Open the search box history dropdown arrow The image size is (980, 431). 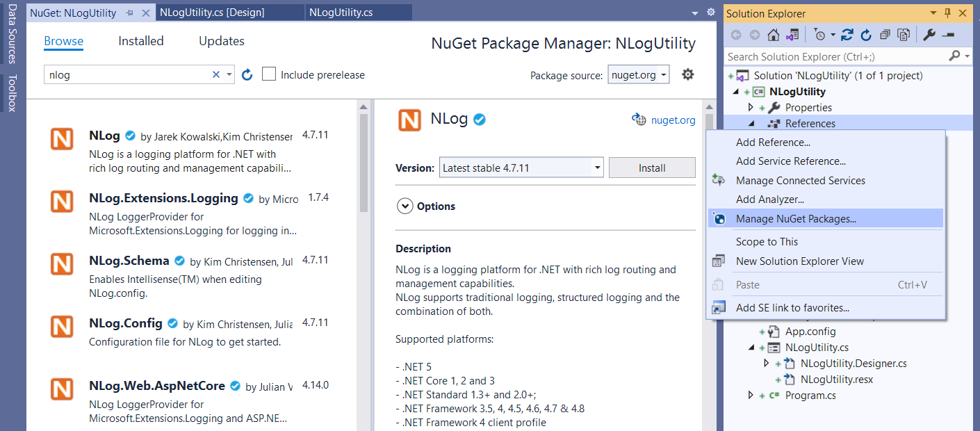229,74
